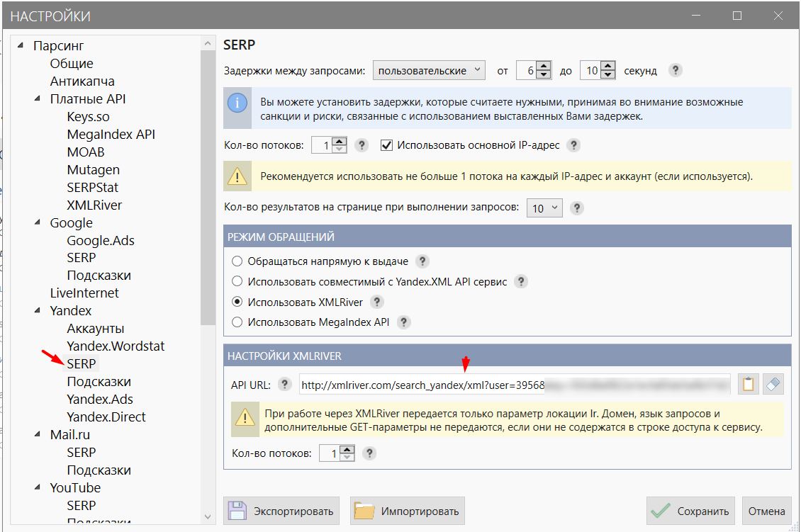Toggle the use main IP-address checkbox
Screen dimensions: 801x532
click(387, 145)
